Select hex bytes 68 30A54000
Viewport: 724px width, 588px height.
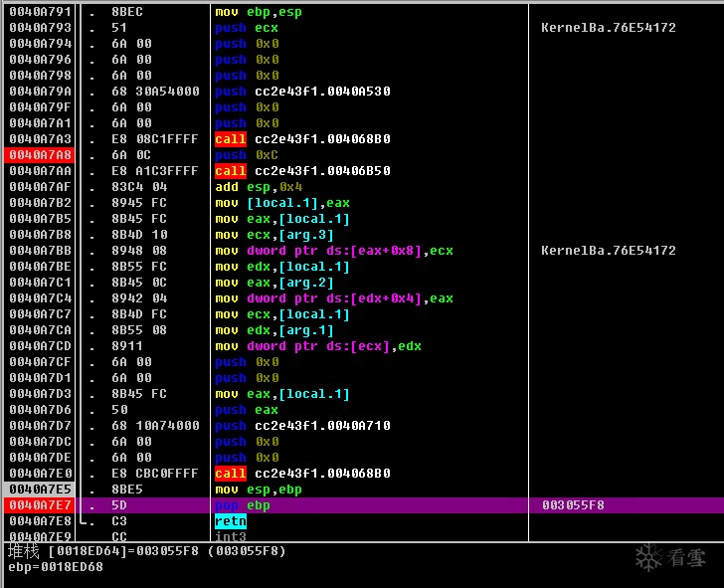click(155, 91)
